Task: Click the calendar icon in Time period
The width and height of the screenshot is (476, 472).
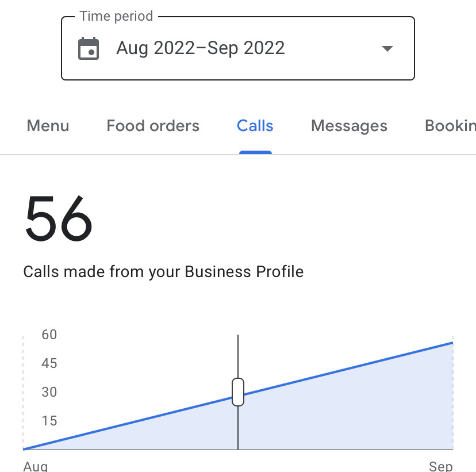Action: (89, 48)
